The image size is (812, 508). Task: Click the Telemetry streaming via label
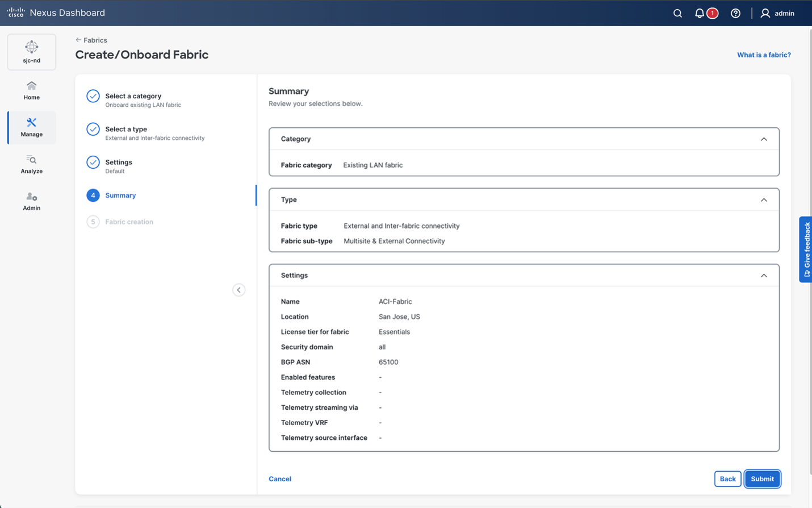320,407
